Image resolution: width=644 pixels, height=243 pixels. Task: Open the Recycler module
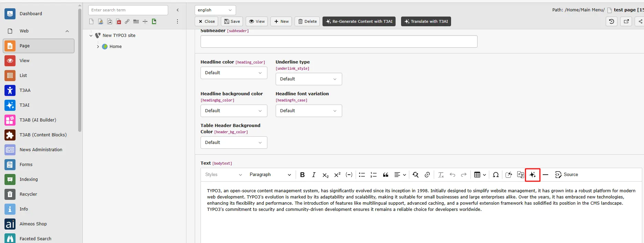(x=39, y=194)
